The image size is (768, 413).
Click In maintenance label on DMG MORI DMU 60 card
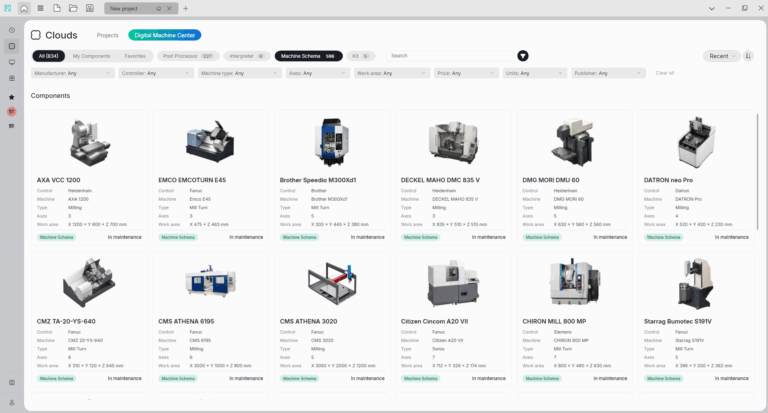click(610, 237)
